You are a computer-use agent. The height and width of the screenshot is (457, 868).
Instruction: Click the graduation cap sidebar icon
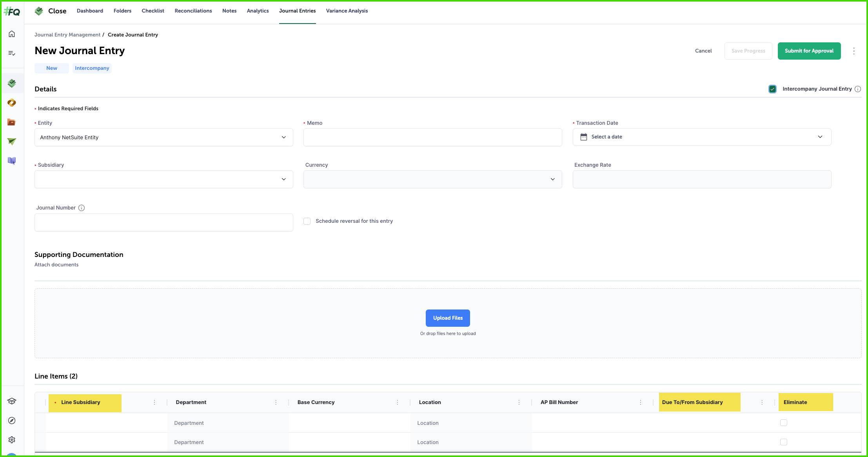tap(12, 401)
